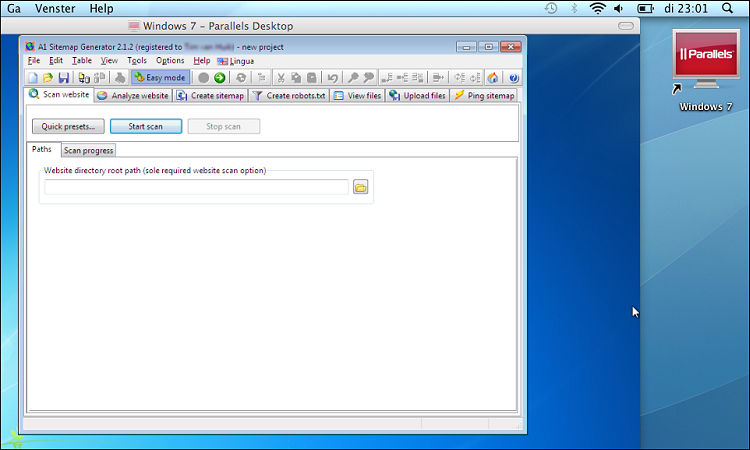Switch to the Scan progress sub-tab
This screenshot has width=750, height=450.
[x=88, y=150]
